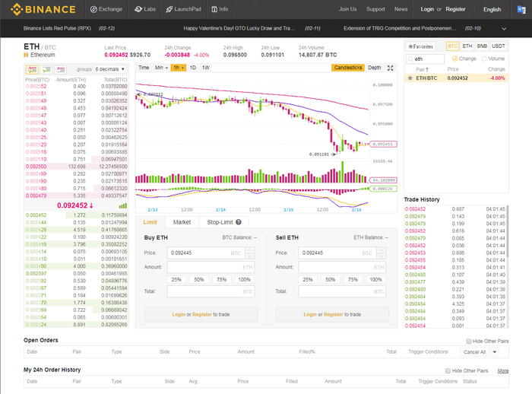Click the Sell ETH Price input field
532x394 pixels.
[x=337, y=253]
